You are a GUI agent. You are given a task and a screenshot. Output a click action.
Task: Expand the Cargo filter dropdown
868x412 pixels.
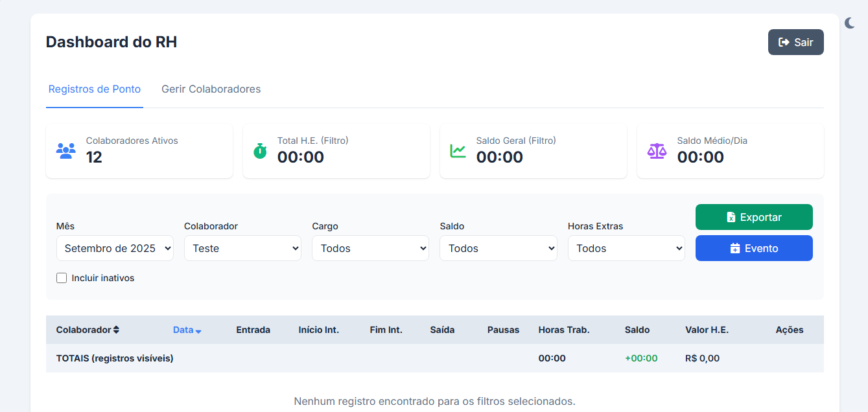370,248
